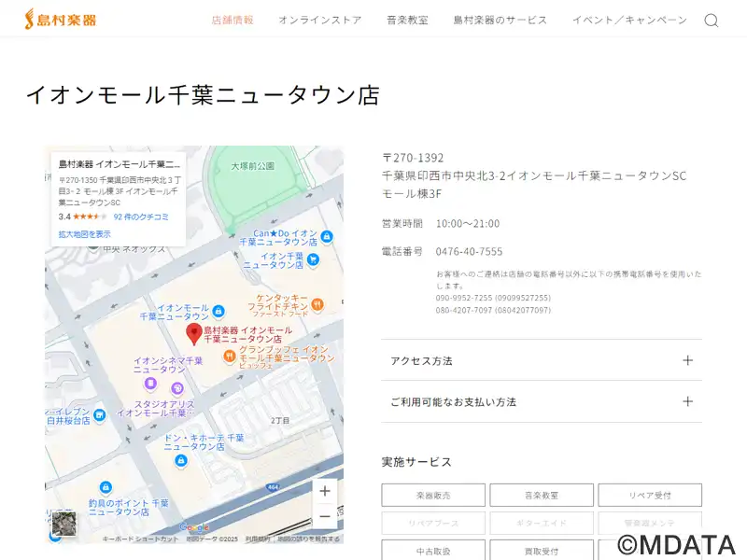Screen dimensions: 747x560
Task: Click the 実施サービス heading
Action: (x=416, y=462)
